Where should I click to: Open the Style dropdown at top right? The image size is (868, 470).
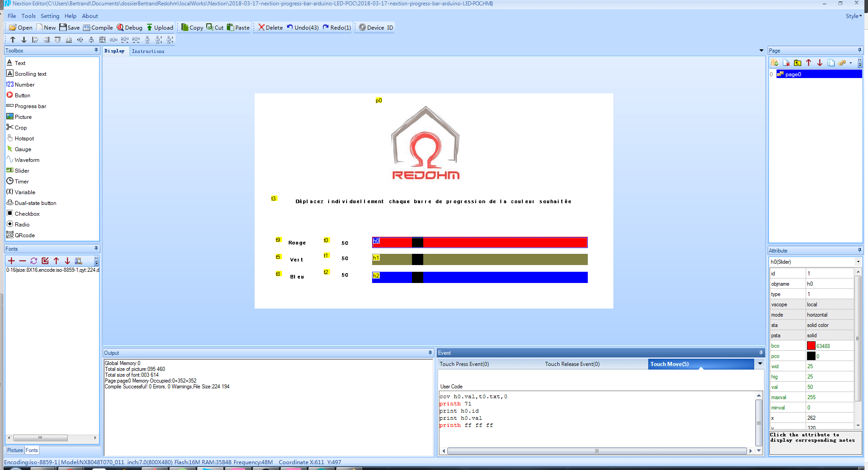tap(854, 16)
